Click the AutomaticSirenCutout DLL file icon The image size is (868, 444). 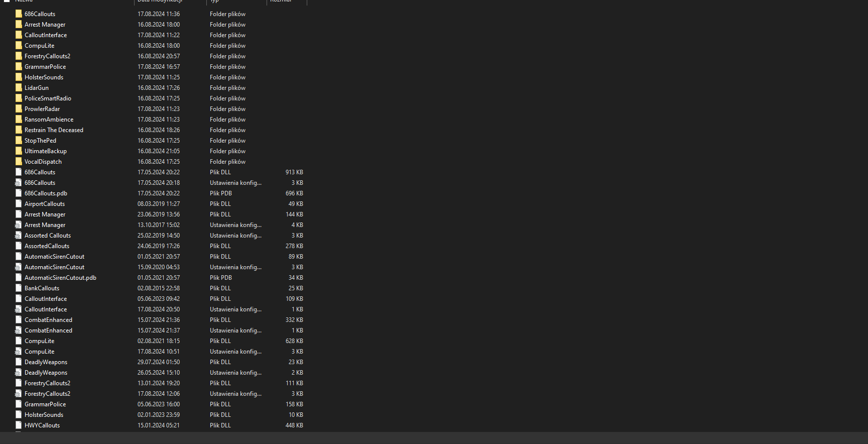[19, 257]
